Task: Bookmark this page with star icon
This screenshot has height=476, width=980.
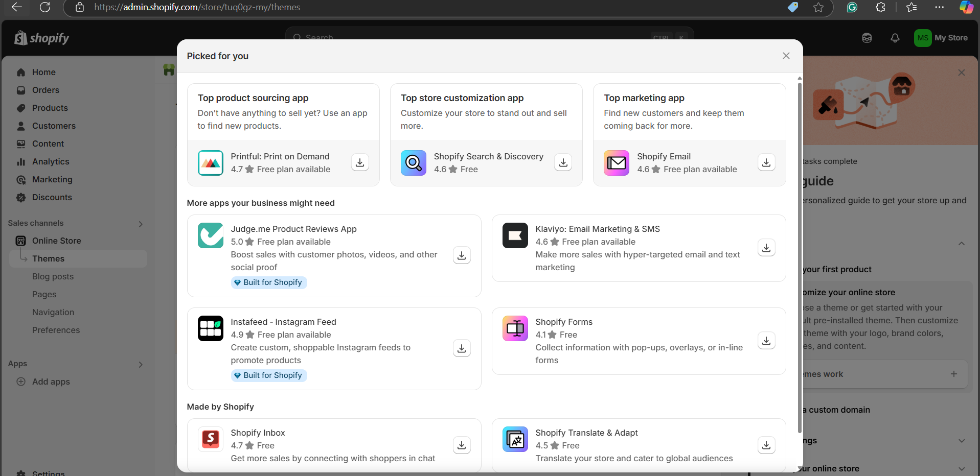Action: tap(818, 7)
